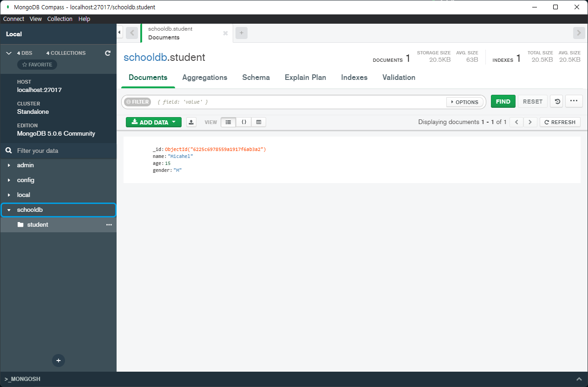
Task: Open the recent queries history icon
Action: pos(556,101)
